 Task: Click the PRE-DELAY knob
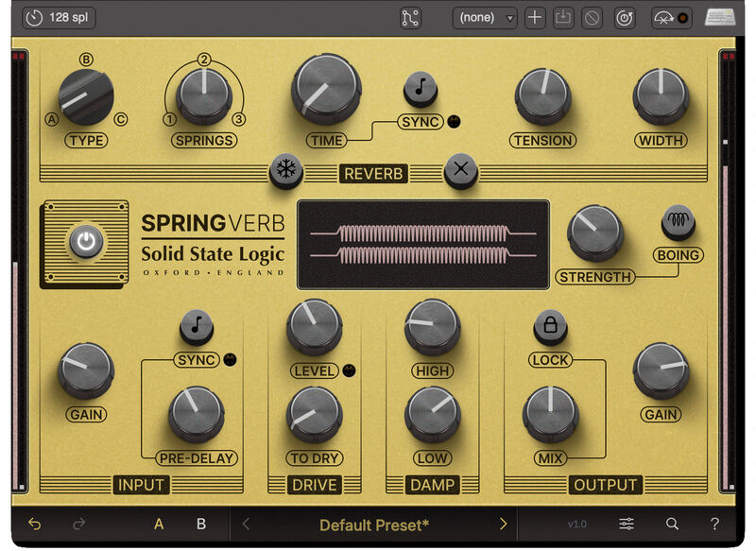pos(197,415)
